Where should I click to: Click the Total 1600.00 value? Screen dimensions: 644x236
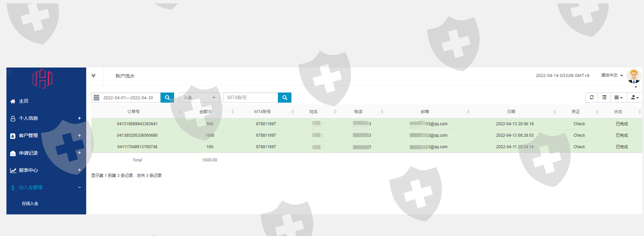[x=210, y=160]
